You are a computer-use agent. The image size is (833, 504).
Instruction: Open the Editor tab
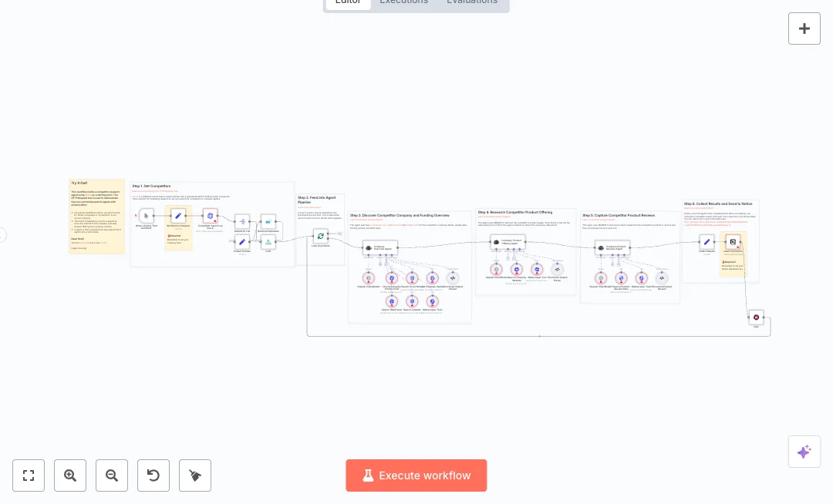pos(348,2)
